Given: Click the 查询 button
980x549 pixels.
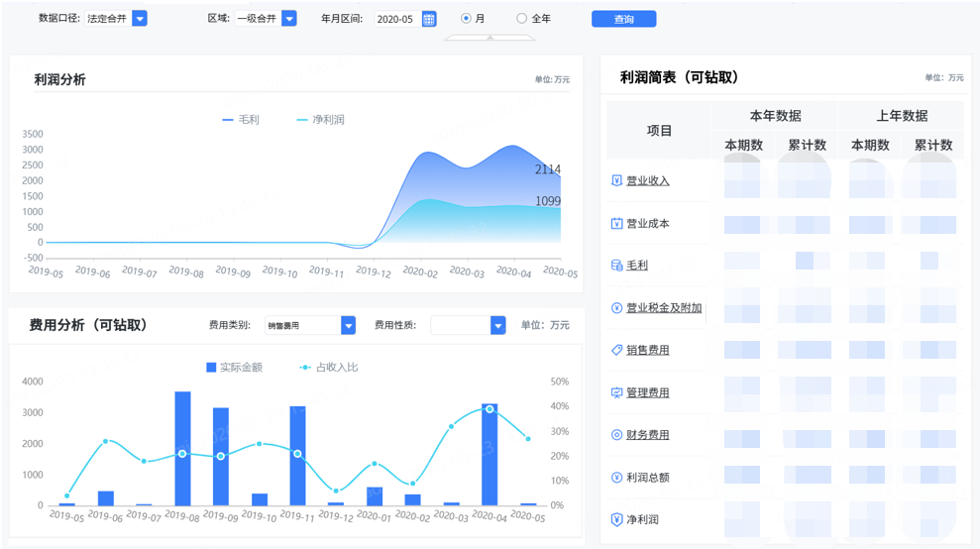Looking at the screenshot, I should (623, 19).
